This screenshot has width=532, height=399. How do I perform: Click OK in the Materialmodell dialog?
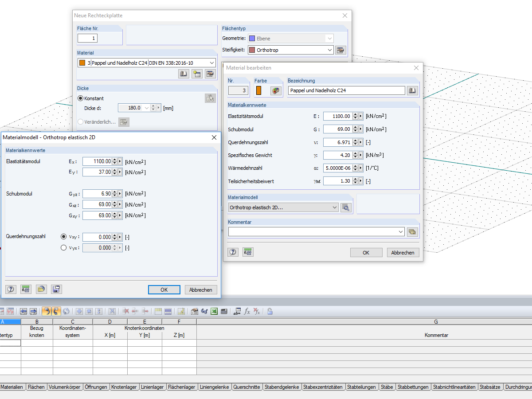164,289
